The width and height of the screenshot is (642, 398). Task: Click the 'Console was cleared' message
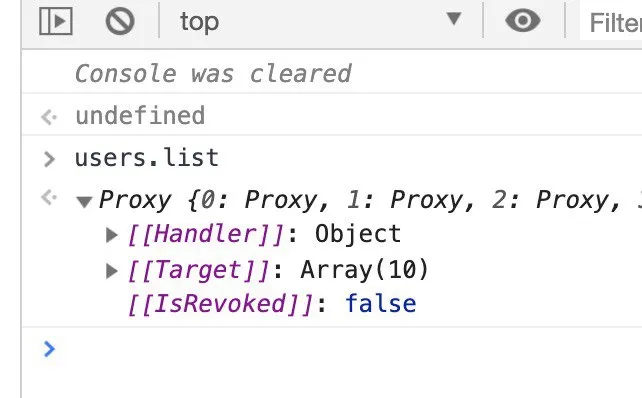(213, 74)
